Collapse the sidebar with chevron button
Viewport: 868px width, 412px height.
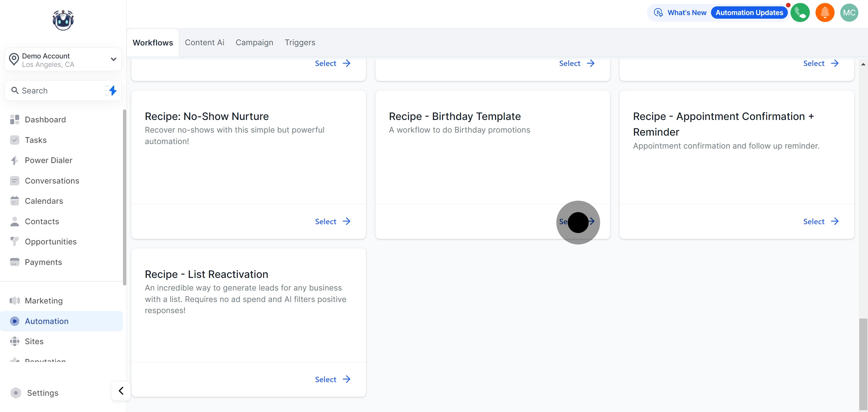tap(121, 391)
